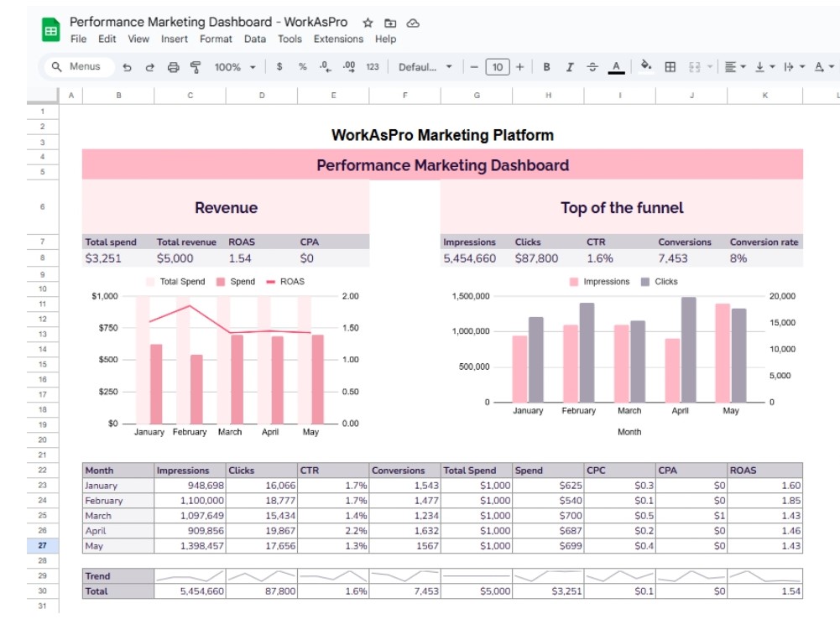The width and height of the screenshot is (840, 619).
Task: Toggle italic formatting
Action: pos(570,67)
